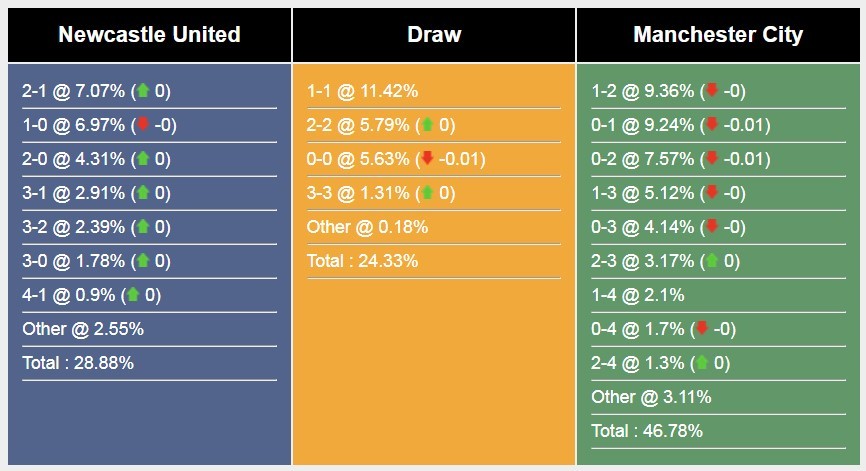Click the red down arrow beside 1-0 score

(x=142, y=125)
